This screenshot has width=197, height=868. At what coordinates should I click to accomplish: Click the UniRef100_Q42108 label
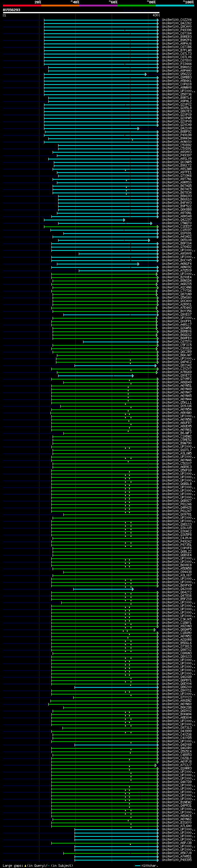176,128
